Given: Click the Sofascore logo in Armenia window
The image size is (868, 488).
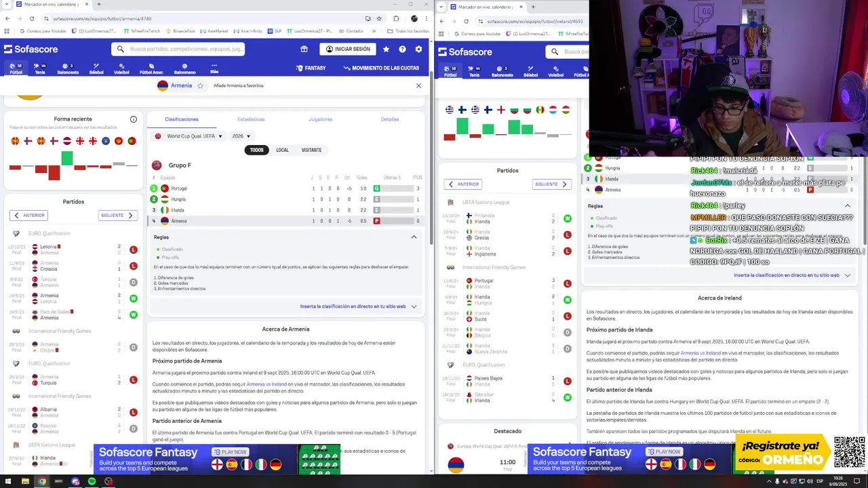Looking at the screenshot, I should click(31, 49).
